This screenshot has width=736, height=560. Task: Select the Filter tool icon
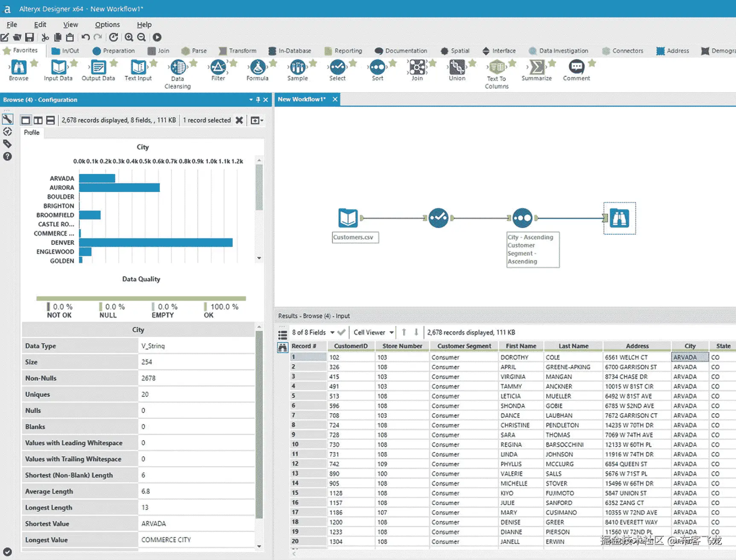coord(218,68)
